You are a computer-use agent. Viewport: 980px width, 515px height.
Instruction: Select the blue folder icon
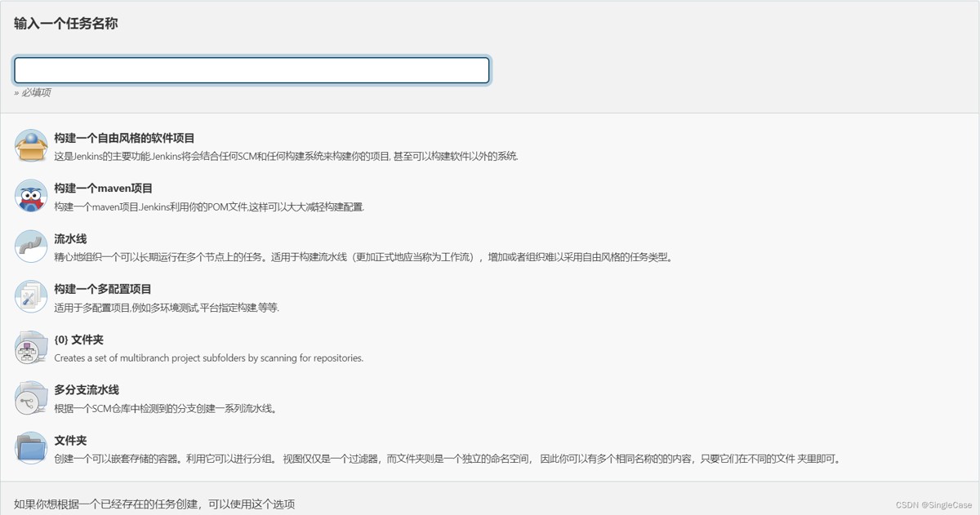(31, 448)
